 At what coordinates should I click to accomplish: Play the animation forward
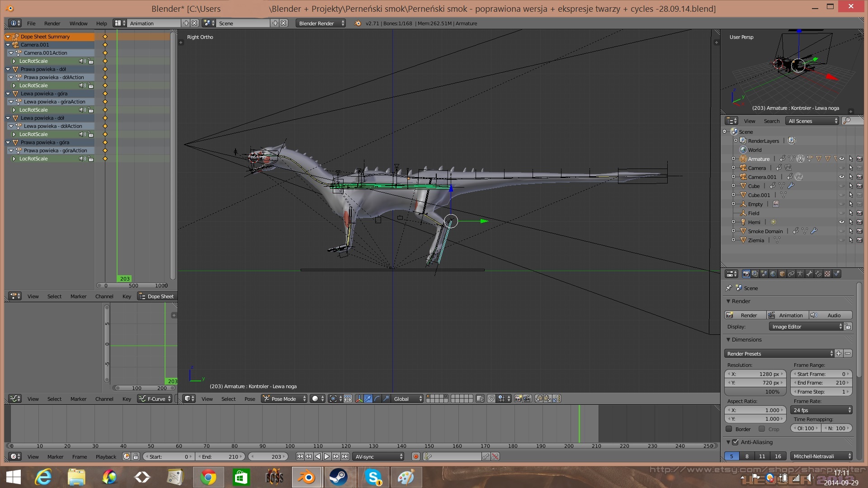click(x=327, y=456)
